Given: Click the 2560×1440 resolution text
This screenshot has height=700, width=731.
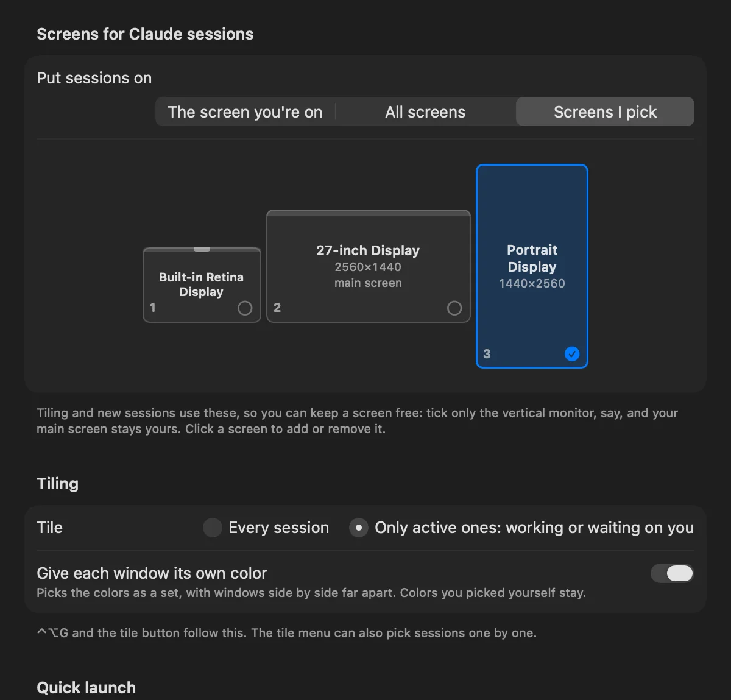Looking at the screenshot, I should (368, 267).
